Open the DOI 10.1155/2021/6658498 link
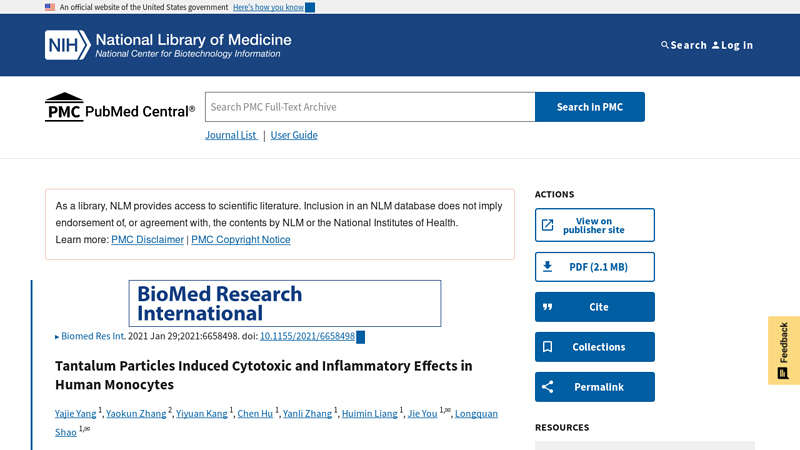The image size is (800, 450). 308,336
